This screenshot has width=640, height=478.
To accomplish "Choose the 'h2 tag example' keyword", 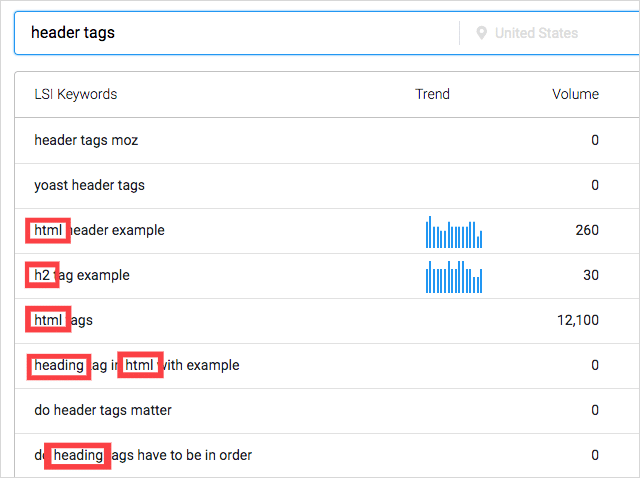I will (82, 275).
